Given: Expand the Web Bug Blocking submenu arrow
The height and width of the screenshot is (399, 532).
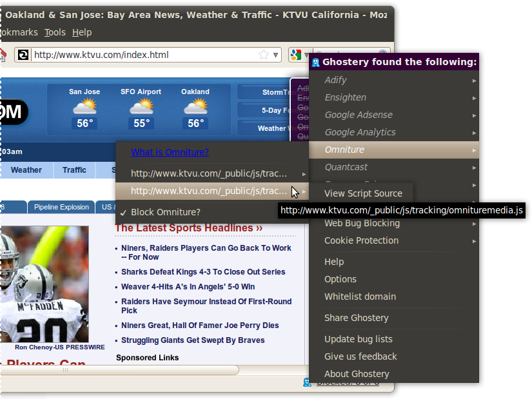Looking at the screenshot, I should point(475,224).
